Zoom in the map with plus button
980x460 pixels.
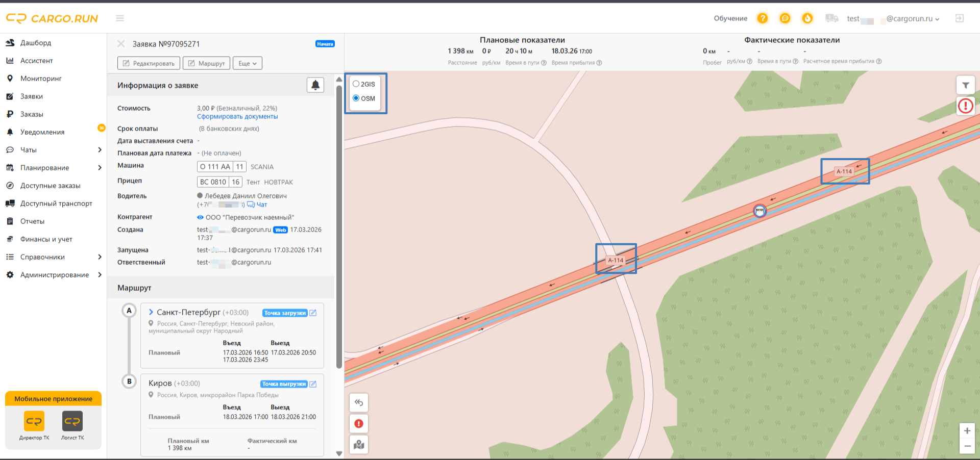pyautogui.click(x=967, y=431)
